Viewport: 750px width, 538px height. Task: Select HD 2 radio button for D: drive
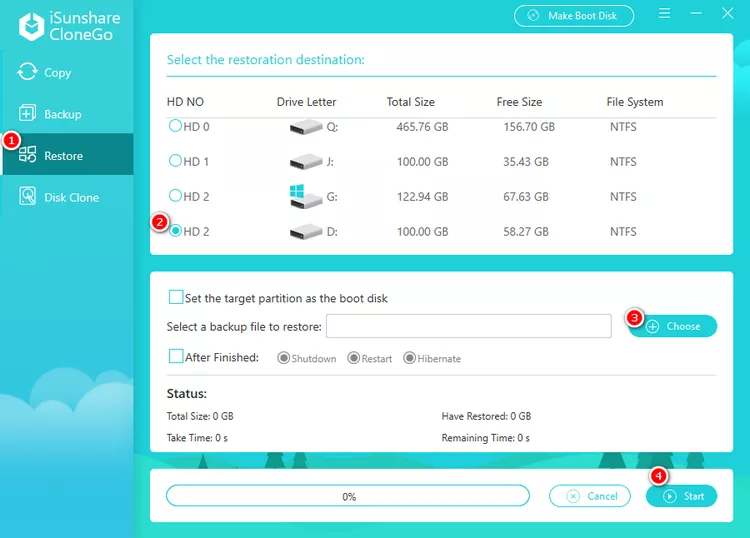coord(176,231)
